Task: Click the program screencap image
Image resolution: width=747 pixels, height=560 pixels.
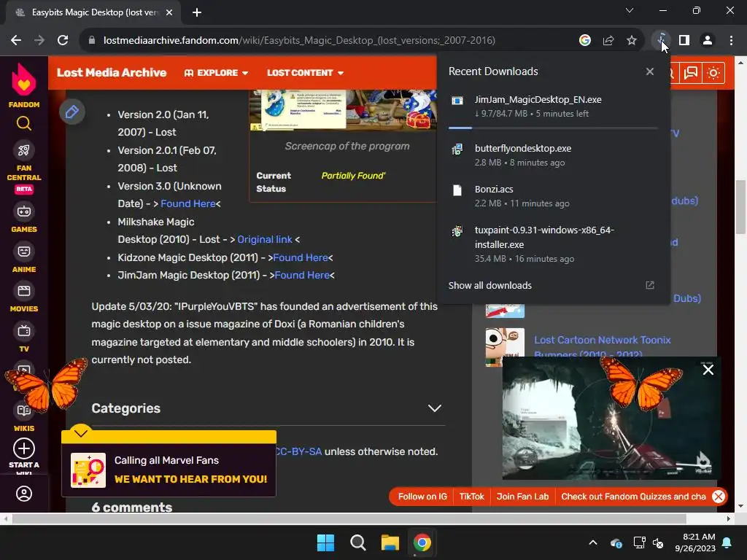Action: click(343, 109)
